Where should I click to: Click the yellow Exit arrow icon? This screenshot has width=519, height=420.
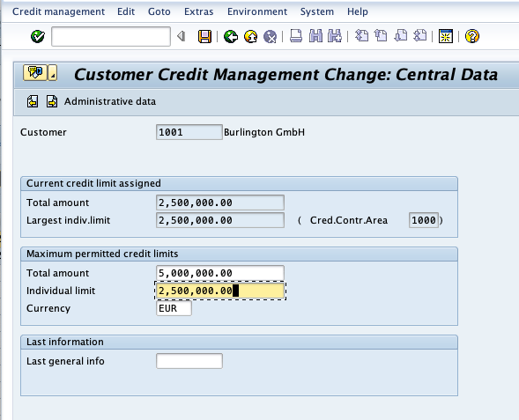250,36
